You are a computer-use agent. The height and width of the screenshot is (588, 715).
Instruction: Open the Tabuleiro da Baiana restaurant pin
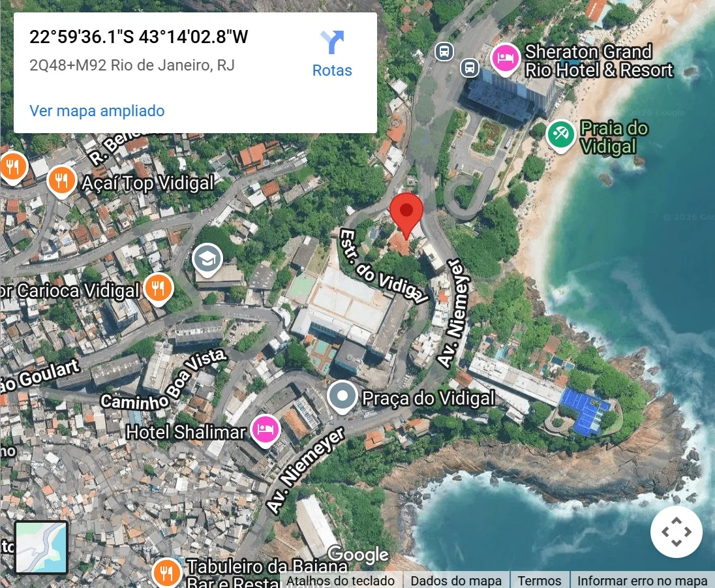166,572
